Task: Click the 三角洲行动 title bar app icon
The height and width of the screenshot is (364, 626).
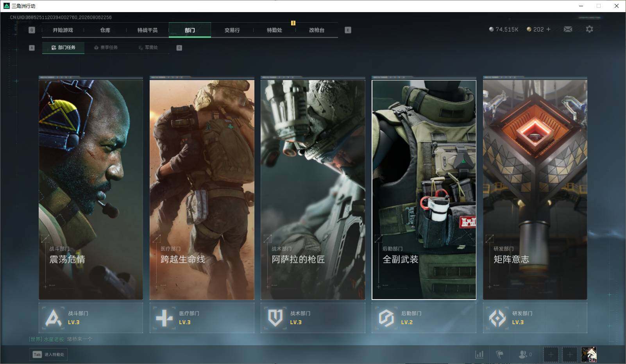Action: (x=6, y=6)
